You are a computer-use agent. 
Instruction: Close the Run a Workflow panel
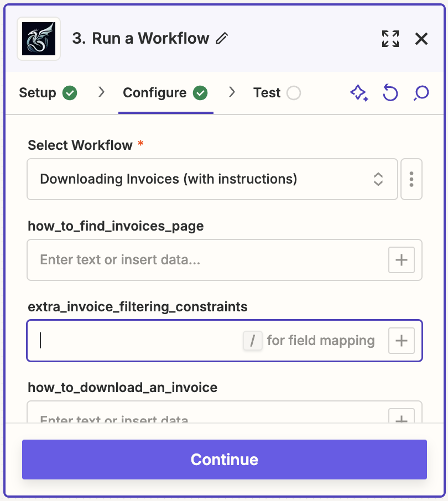coord(421,39)
